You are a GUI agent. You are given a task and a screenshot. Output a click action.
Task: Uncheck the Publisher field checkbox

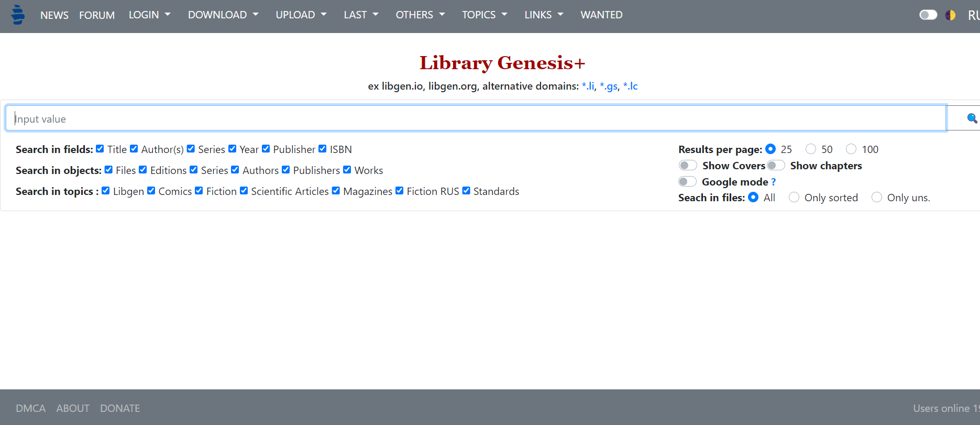pos(266,149)
